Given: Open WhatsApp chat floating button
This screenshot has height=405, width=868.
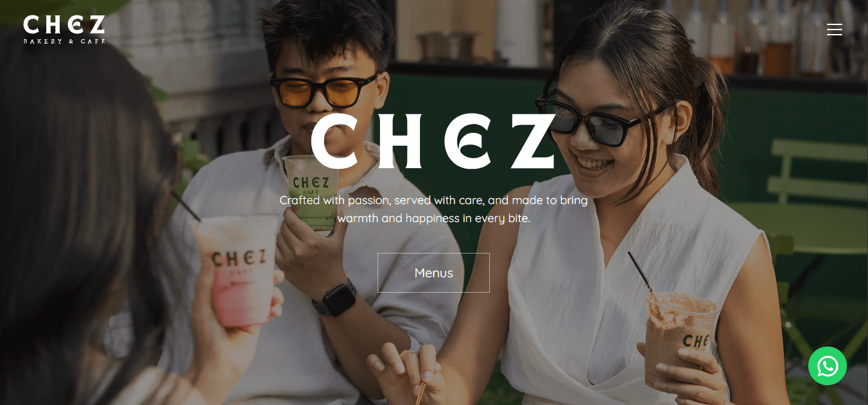Looking at the screenshot, I should tap(828, 366).
